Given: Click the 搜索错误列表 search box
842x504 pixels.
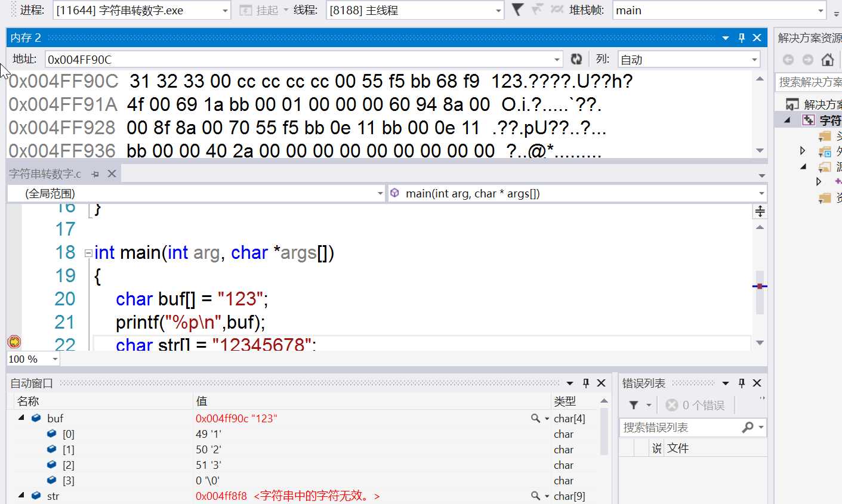Looking at the screenshot, I should pyautogui.click(x=680, y=427).
